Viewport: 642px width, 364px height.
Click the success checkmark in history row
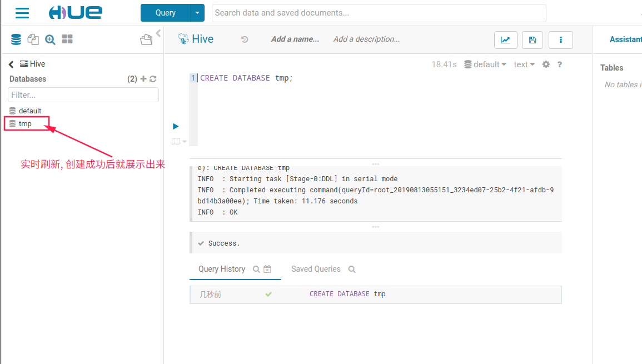pos(268,294)
